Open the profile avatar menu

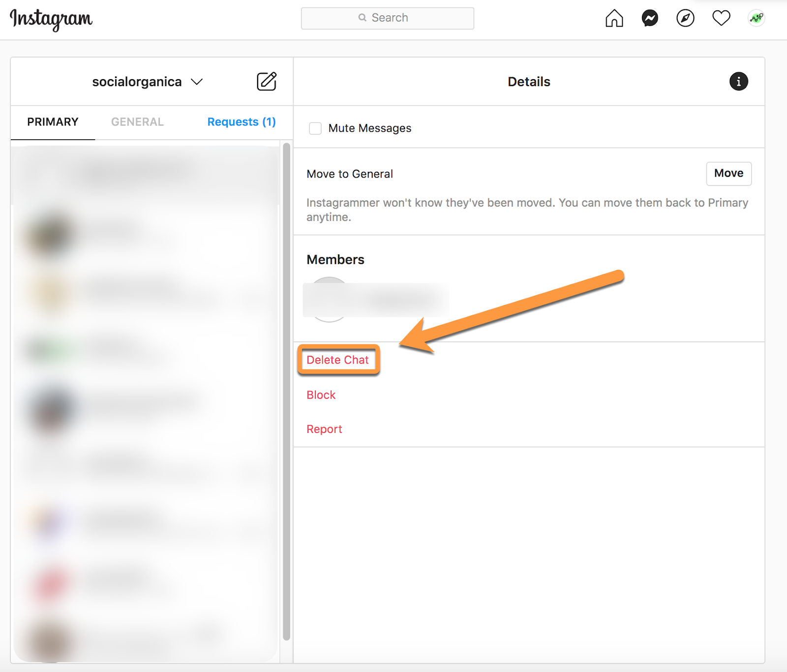pos(757,19)
